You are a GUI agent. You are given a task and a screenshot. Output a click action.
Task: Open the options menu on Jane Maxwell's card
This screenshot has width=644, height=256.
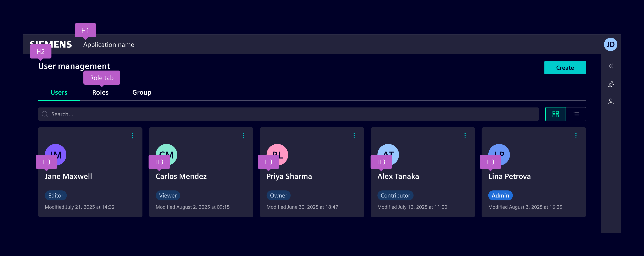pos(132,135)
